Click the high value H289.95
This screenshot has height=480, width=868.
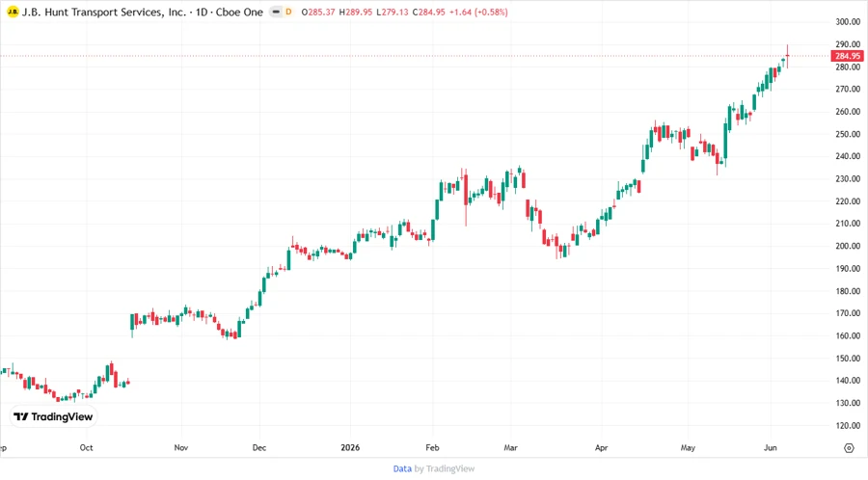(355, 12)
